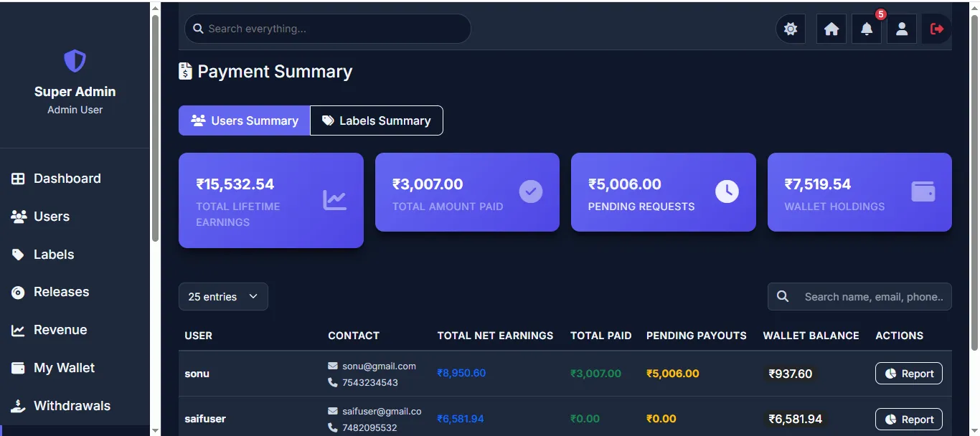Open Report for user sonu
The image size is (980, 436).
click(909, 374)
